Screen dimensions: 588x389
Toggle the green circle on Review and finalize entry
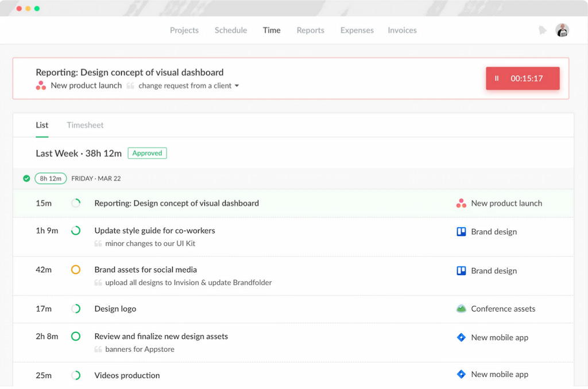pyautogui.click(x=75, y=337)
